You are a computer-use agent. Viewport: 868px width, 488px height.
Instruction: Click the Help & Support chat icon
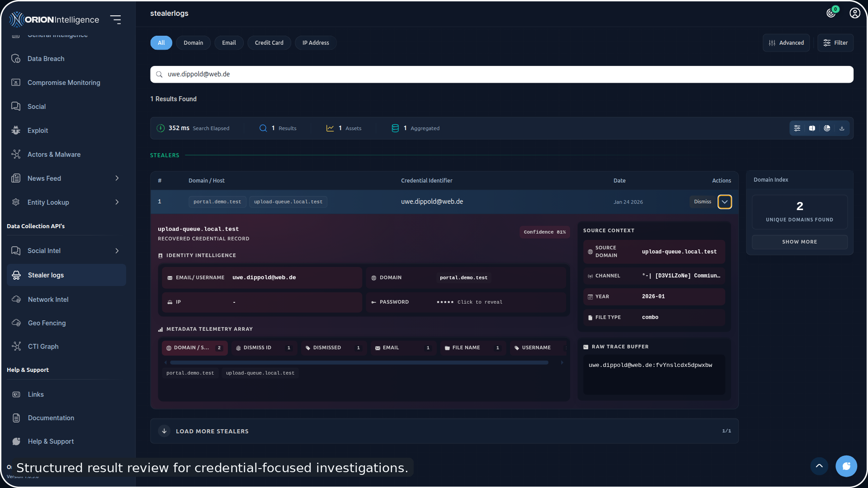tap(16, 441)
